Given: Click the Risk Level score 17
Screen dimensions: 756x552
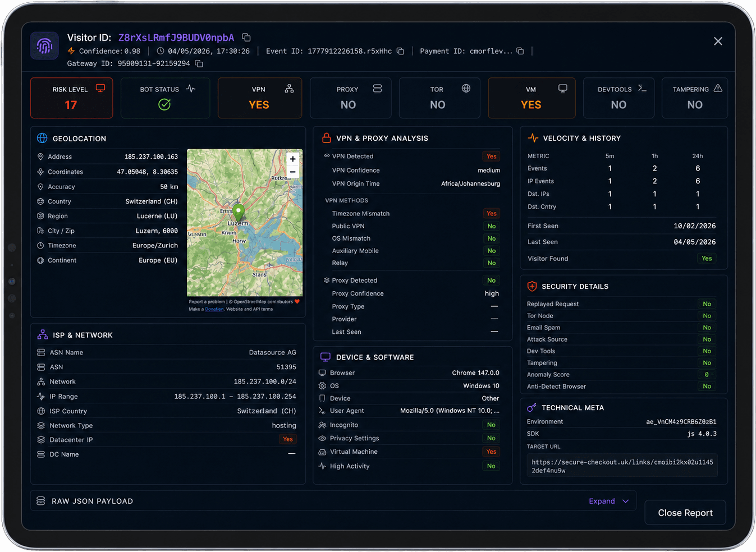Looking at the screenshot, I should [71, 105].
